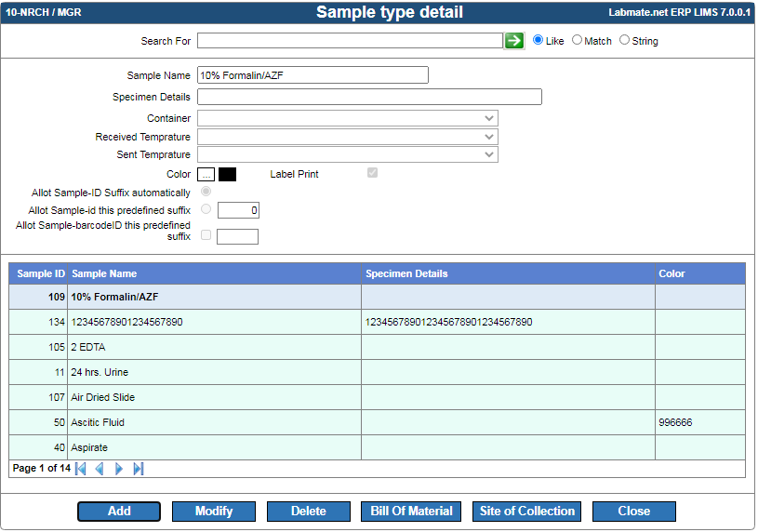Click the barcodeID suffix text box
Image resolution: width=758 pixels, height=532 pixels.
[x=237, y=237]
